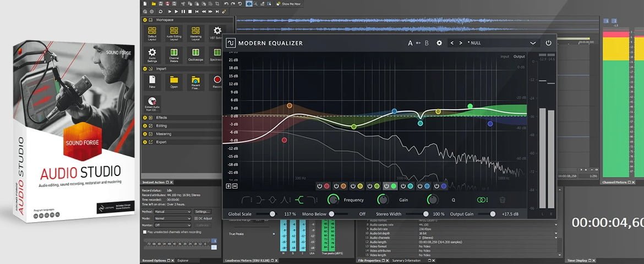The height and width of the screenshot is (264, 644).
Task: Click the stereo channel mode rings icon
Action: click(482, 200)
